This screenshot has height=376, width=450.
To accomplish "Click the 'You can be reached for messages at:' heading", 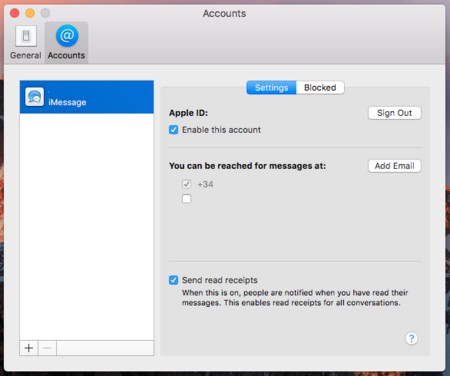I will tap(247, 166).
